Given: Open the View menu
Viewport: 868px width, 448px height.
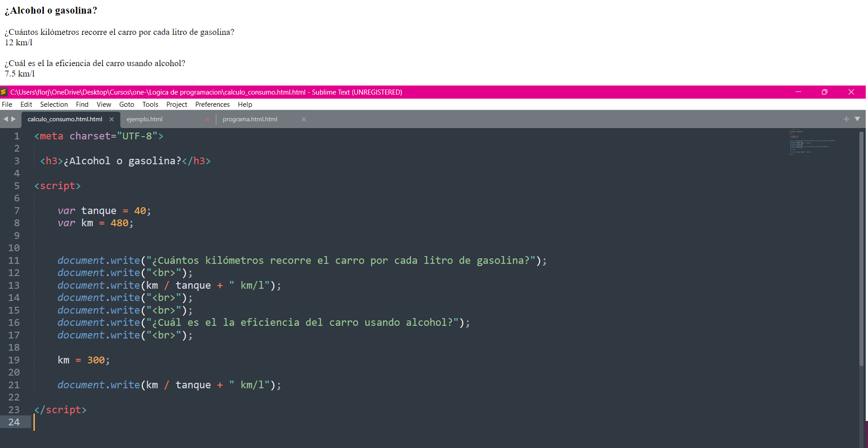Looking at the screenshot, I should point(104,105).
